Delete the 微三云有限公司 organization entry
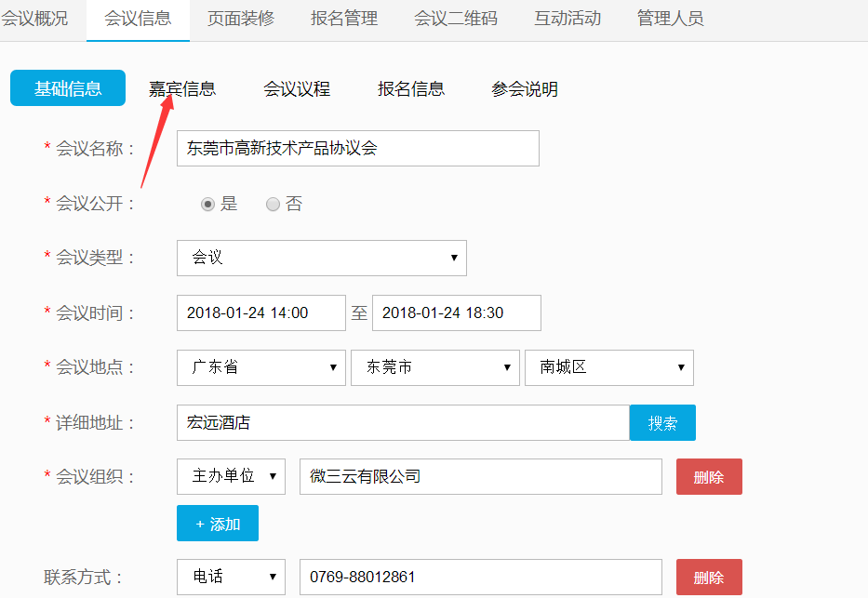The width and height of the screenshot is (868, 598). click(x=709, y=476)
